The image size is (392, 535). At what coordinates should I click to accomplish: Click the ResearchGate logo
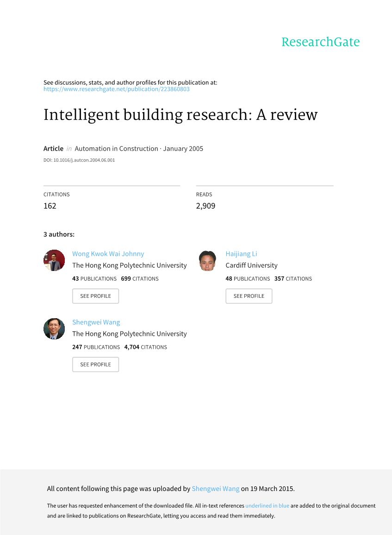[320, 42]
